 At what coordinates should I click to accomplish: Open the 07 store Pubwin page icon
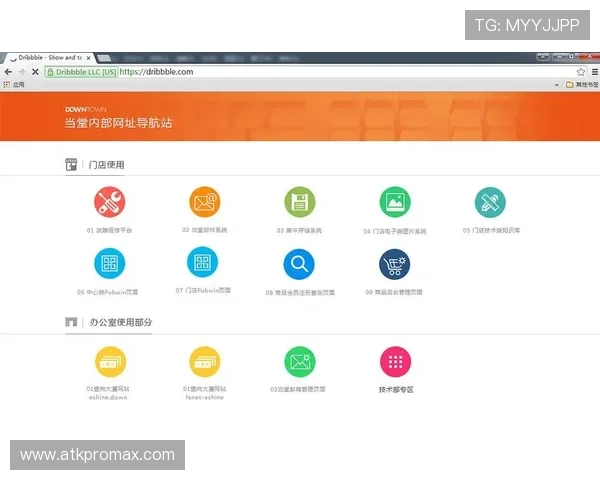202,262
